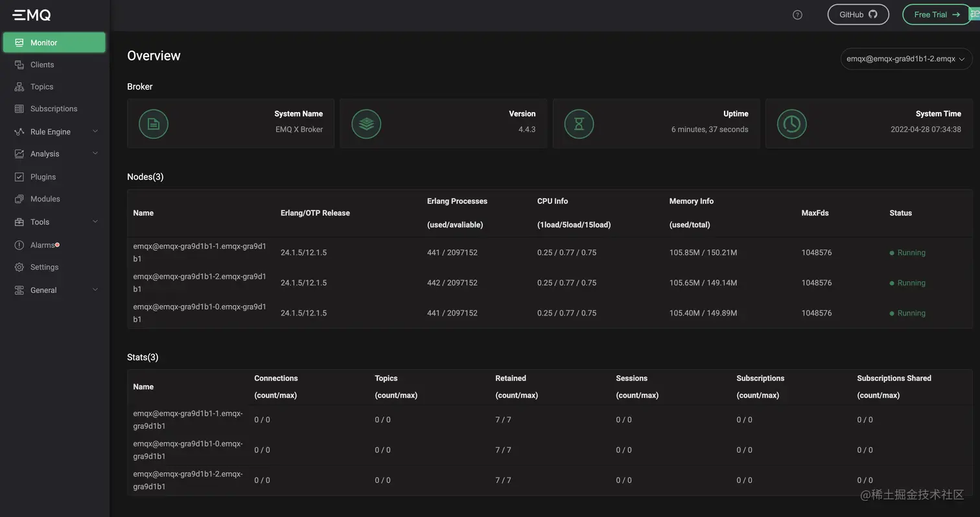
Task: Expand the General menu chevron
Action: click(x=95, y=290)
